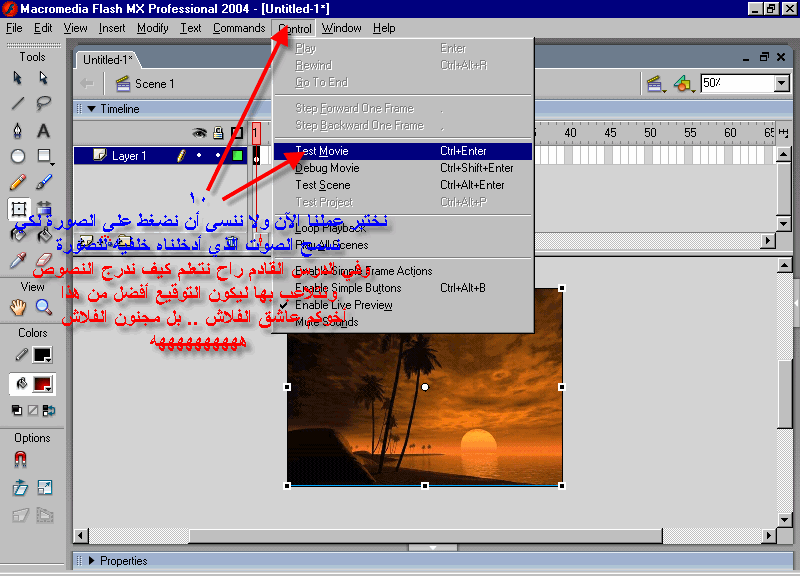Click Scene 1 label in edit bar
The width and height of the screenshot is (800, 576).
(x=155, y=84)
